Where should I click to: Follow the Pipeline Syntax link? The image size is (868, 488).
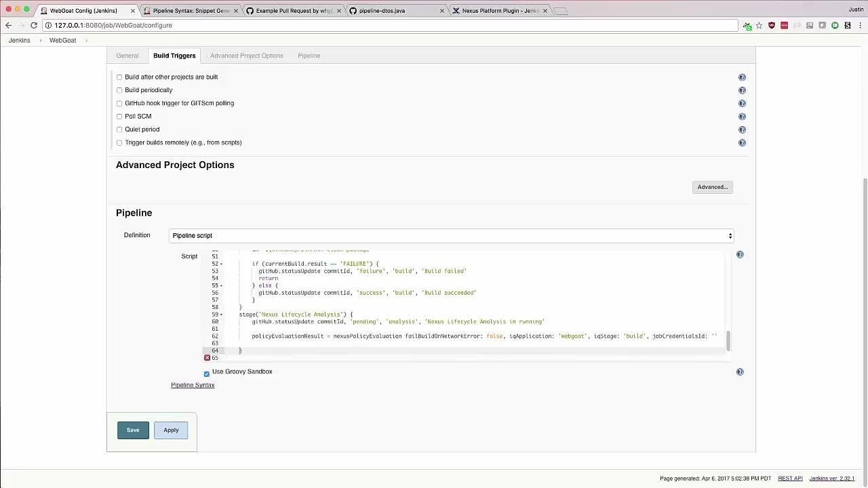[x=193, y=385]
